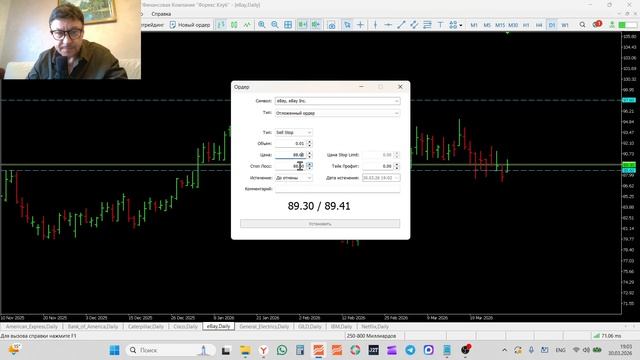The height and width of the screenshot is (360, 640).
Task: Open the New Order toolbar button
Action: point(190,25)
